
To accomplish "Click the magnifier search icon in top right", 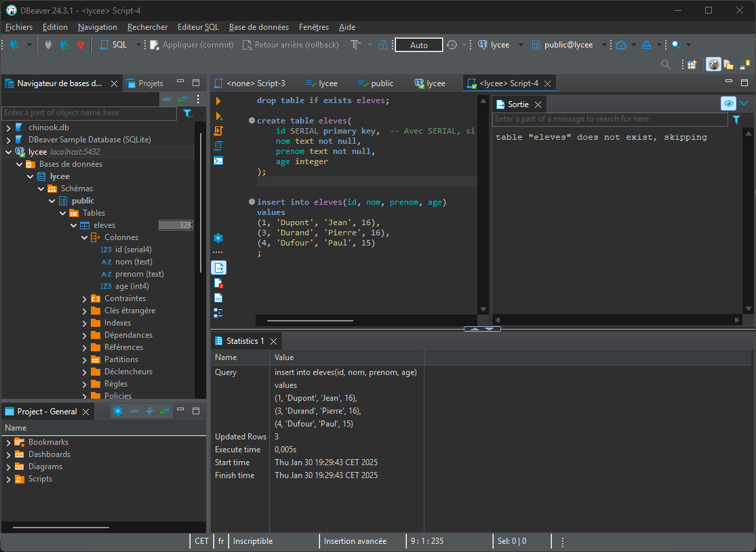I will (666, 64).
